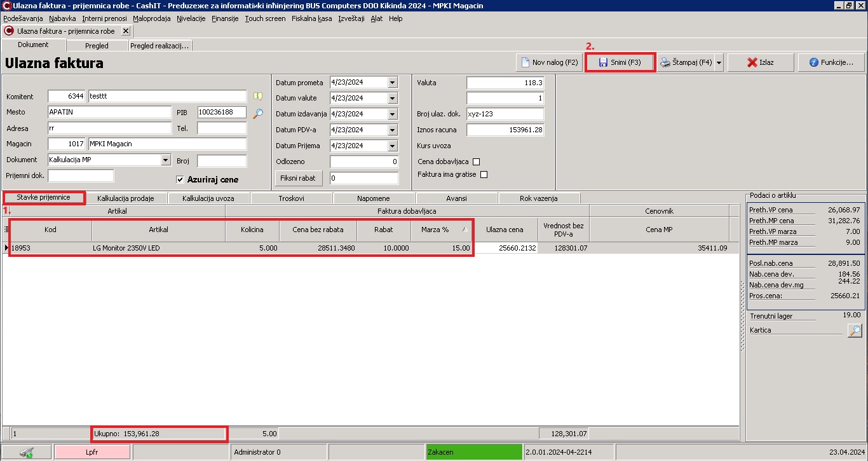Screen dimensions: 868x461
Task: Click the Izlaz button
Action: pyautogui.click(x=761, y=63)
